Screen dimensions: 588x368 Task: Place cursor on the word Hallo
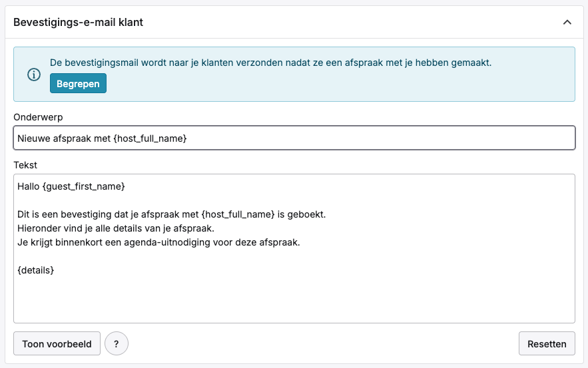click(x=29, y=186)
